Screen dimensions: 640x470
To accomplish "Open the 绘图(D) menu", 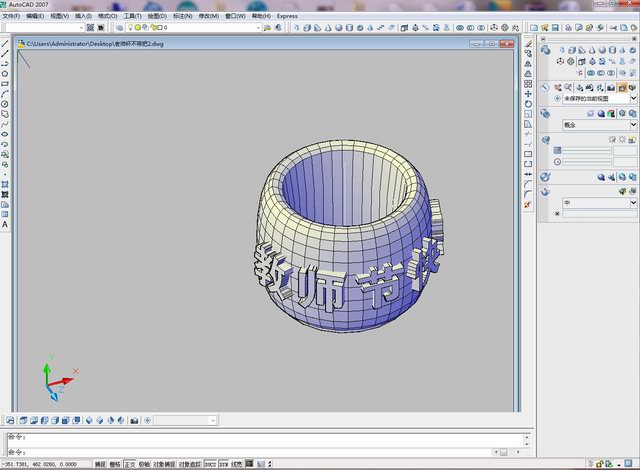I will [x=157, y=16].
